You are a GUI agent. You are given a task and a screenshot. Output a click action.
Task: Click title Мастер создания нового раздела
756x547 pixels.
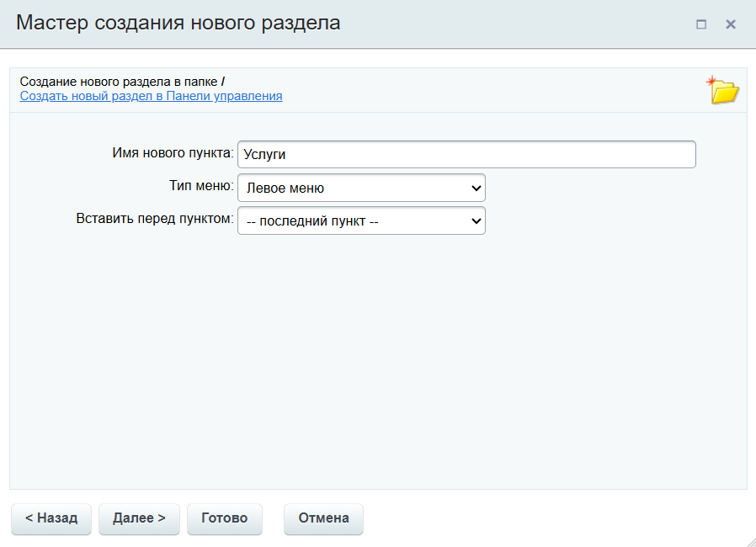178,23
